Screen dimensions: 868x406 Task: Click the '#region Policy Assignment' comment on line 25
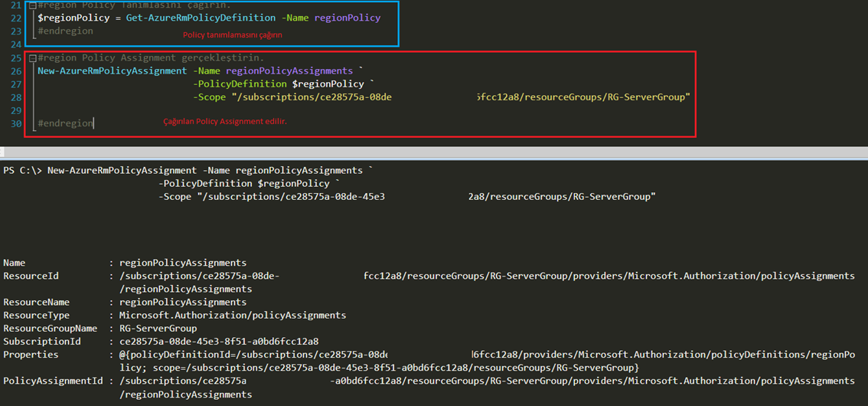point(151,57)
